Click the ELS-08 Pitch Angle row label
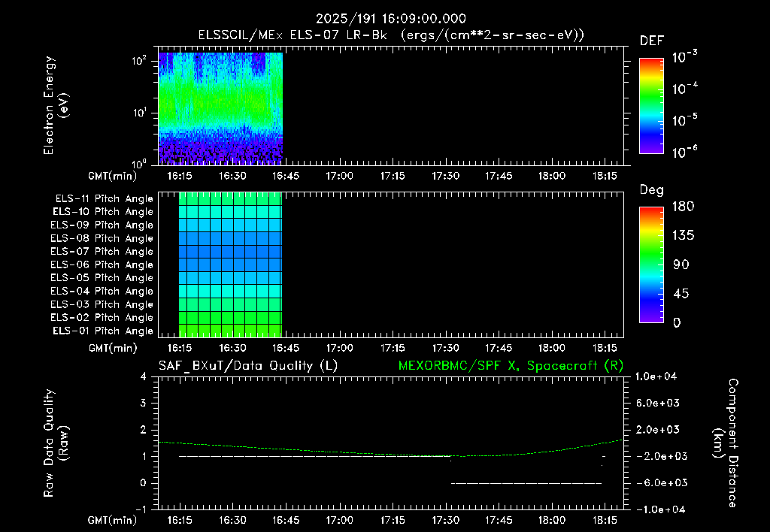 (x=102, y=238)
